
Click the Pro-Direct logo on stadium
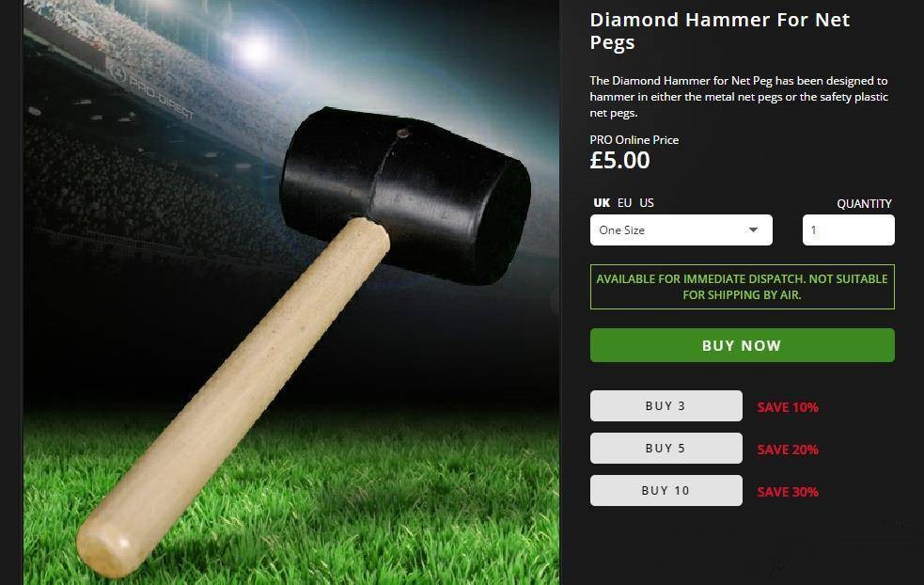[x=150, y=89]
